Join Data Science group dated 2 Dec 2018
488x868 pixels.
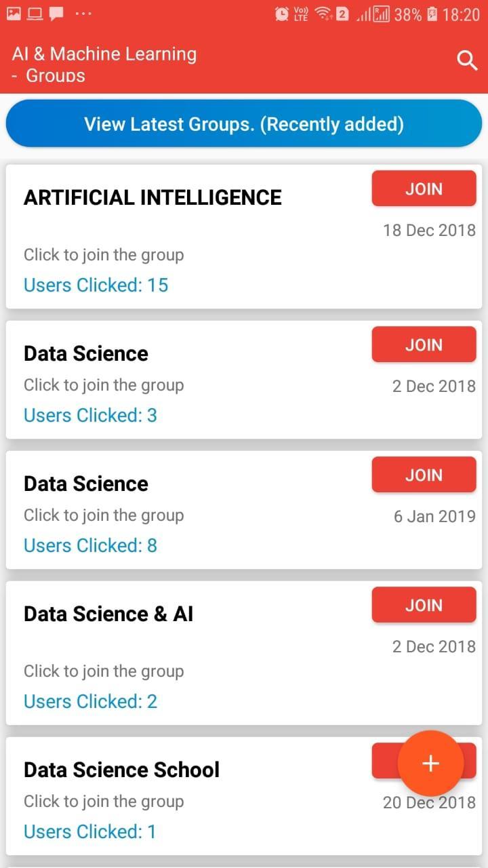pyautogui.click(x=424, y=345)
